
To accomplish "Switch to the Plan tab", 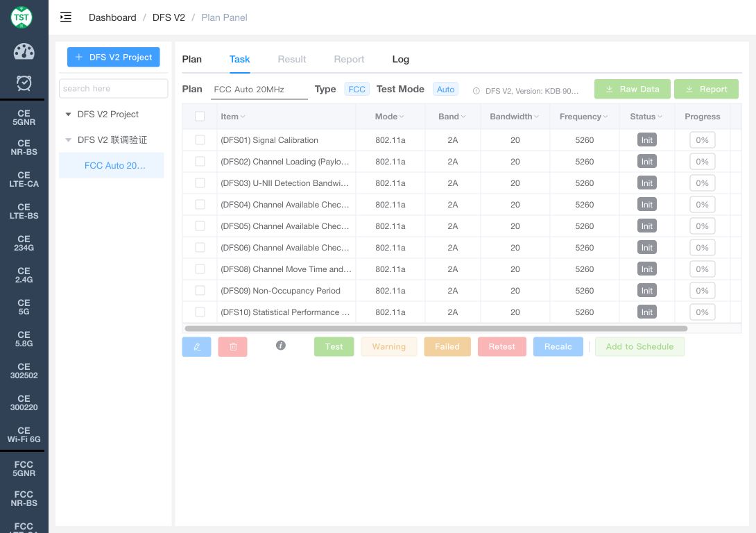I will pos(192,59).
